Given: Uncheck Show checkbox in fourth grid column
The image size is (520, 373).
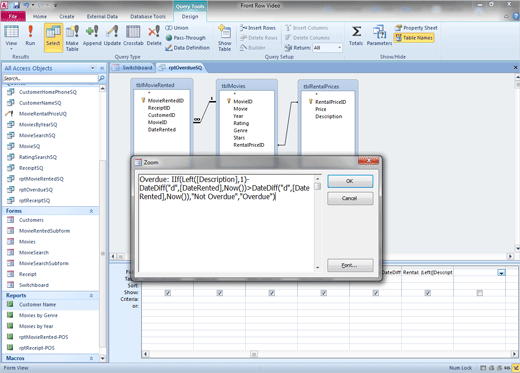Looking at the screenshot, I should 324,293.
